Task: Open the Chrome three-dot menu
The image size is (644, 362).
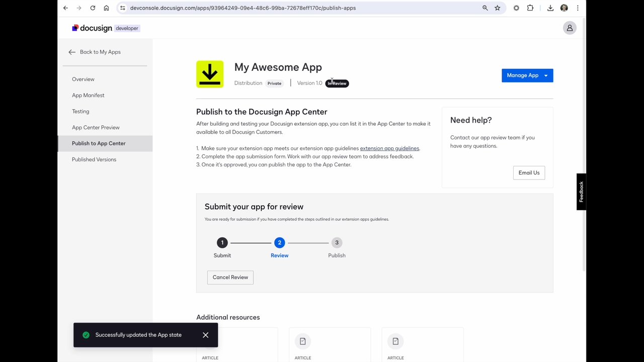Action: coord(578,8)
